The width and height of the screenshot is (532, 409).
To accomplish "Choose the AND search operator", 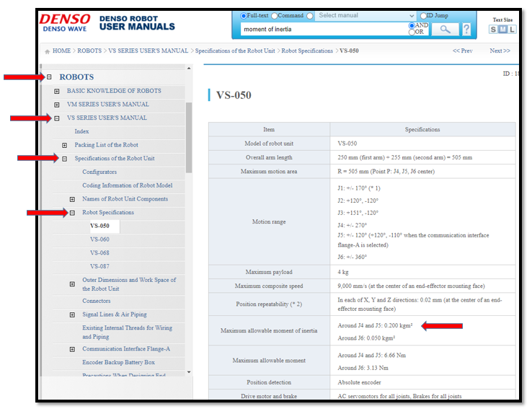I will point(412,25).
